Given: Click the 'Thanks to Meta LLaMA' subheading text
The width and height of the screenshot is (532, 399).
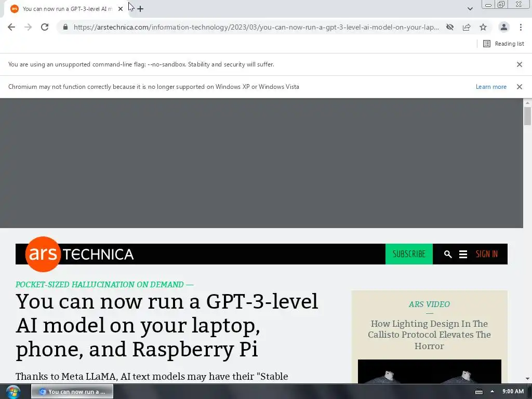Looking at the screenshot, I should point(152,377).
